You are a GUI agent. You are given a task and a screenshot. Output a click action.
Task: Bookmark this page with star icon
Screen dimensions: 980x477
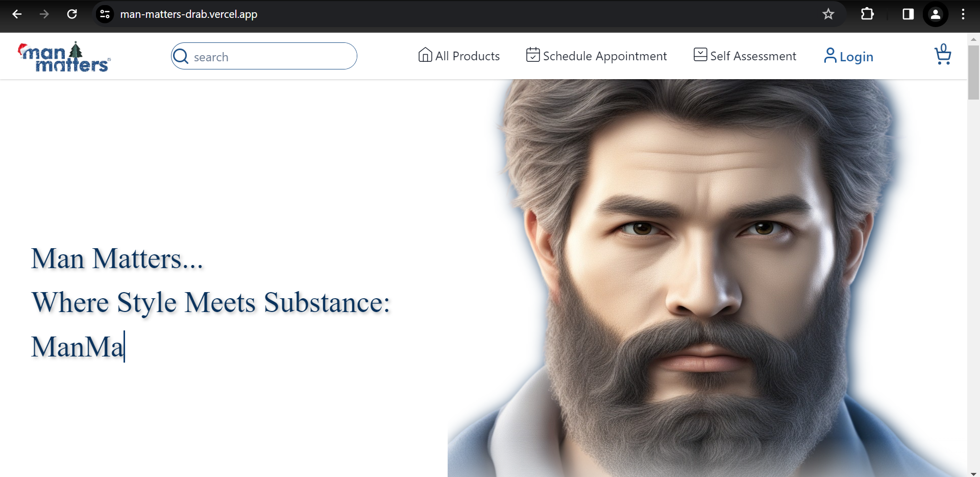click(x=828, y=14)
